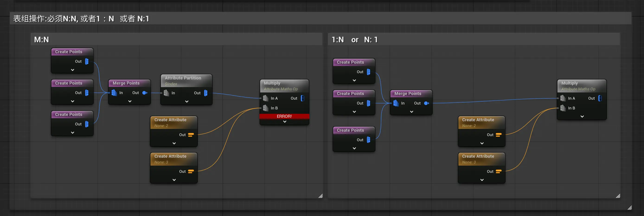
Task: Click the In pin of Attribute Partition node
Action: [x=166, y=93]
